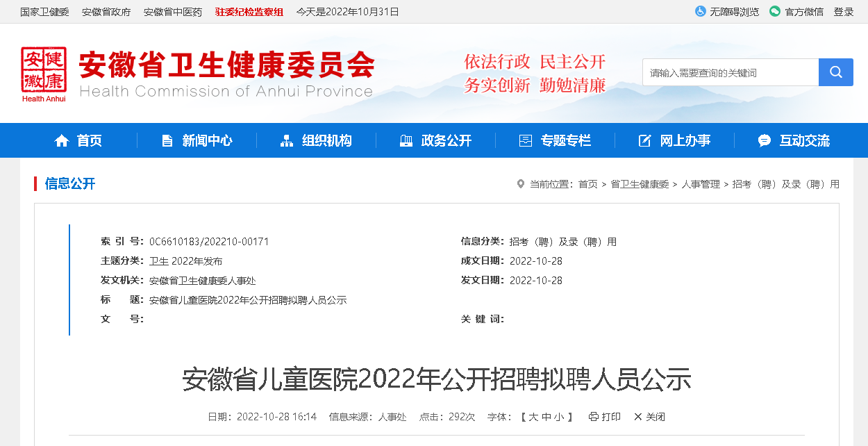Click the magnifier search button
This screenshot has height=446, width=868.
[835, 72]
